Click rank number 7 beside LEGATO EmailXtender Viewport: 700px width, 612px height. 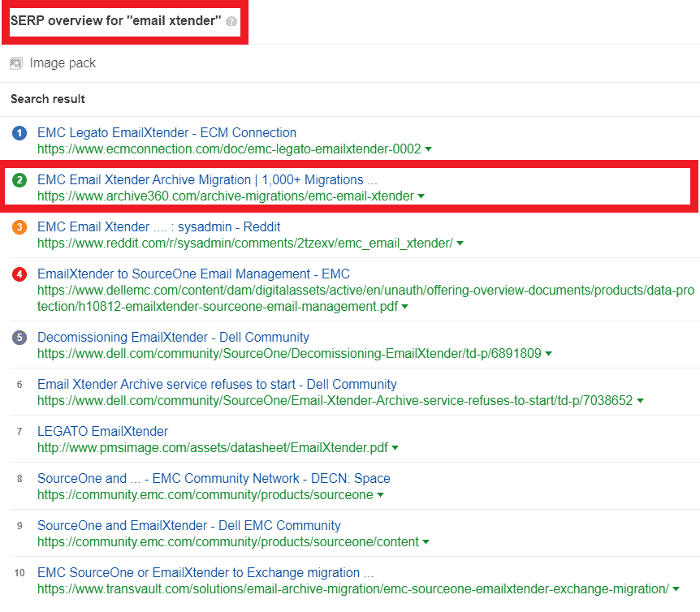click(x=19, y=432)
